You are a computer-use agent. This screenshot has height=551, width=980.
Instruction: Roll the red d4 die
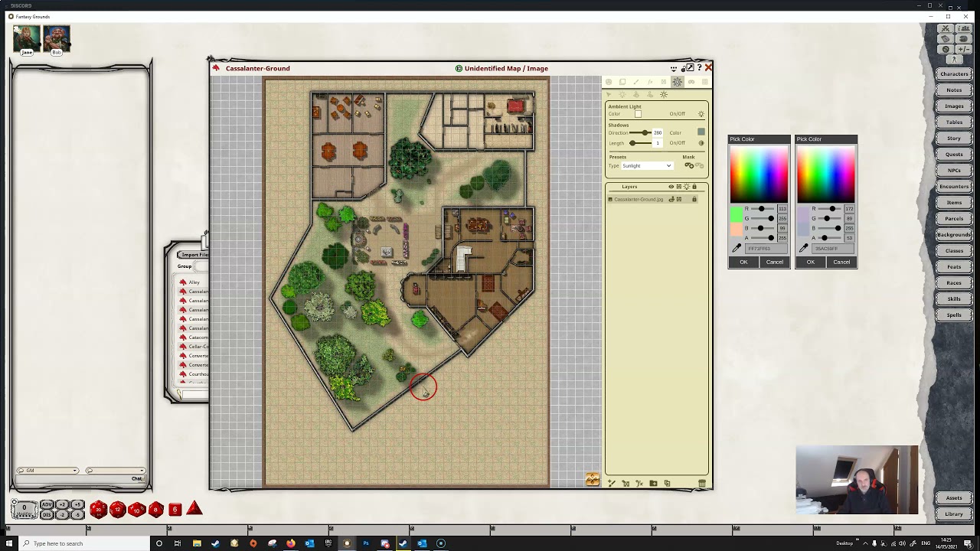194,509
